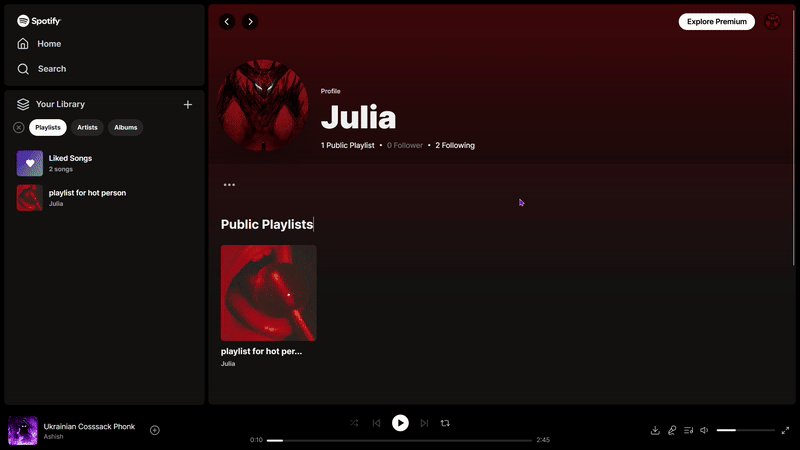Image resolution: width=800 pixels, height=450 pixels.
Task: Select the Playlists filter chip
Action: (48, 128)
